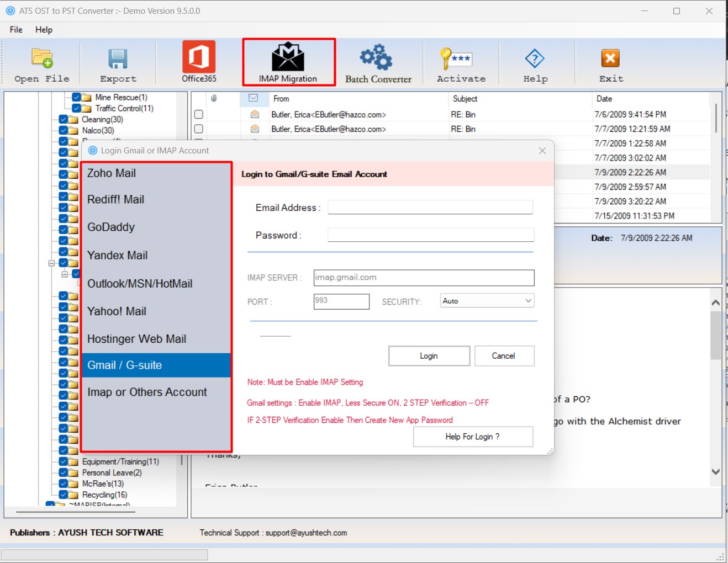Check the box for the 7/7/2009 12:21:59 message
Screen dimensions: 728x563
[x=199, y=129]
